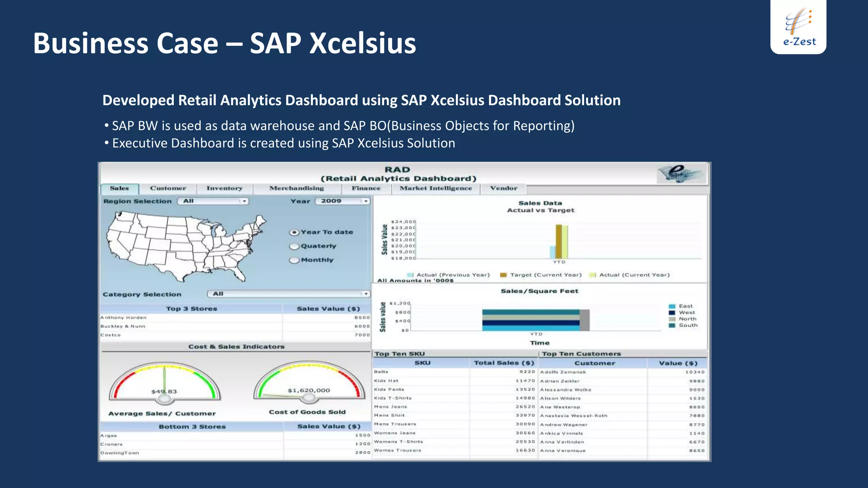The image size is (868, 488).
Task: Select the Mens Trousers SKU row
Action: coord(455,424)
